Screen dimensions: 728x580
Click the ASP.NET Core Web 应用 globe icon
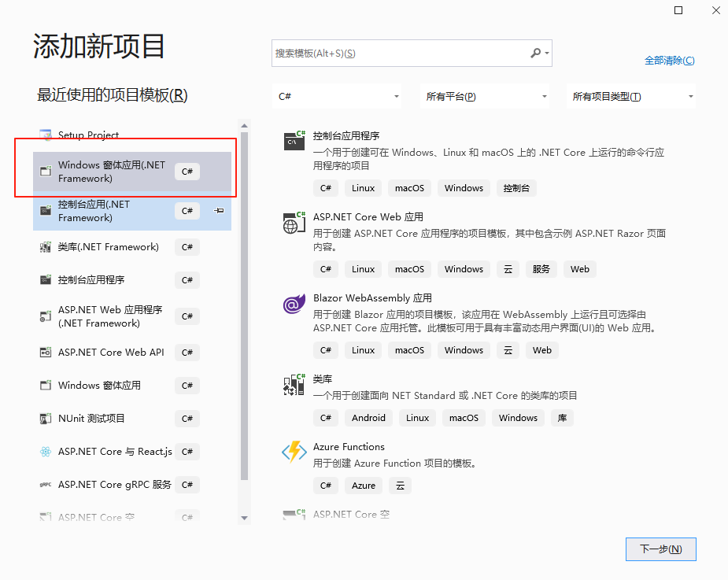[x=294, y=223]
